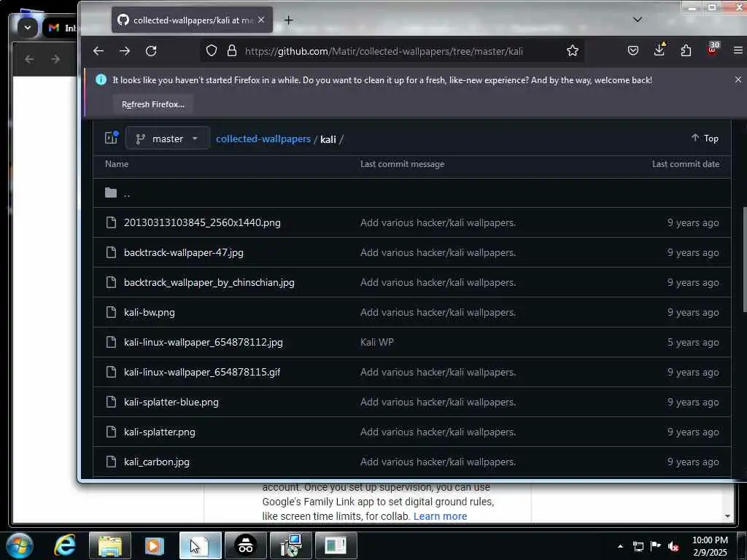Go forward in Firefox navigation
The image size is (747, 560).
click(125, 51)
